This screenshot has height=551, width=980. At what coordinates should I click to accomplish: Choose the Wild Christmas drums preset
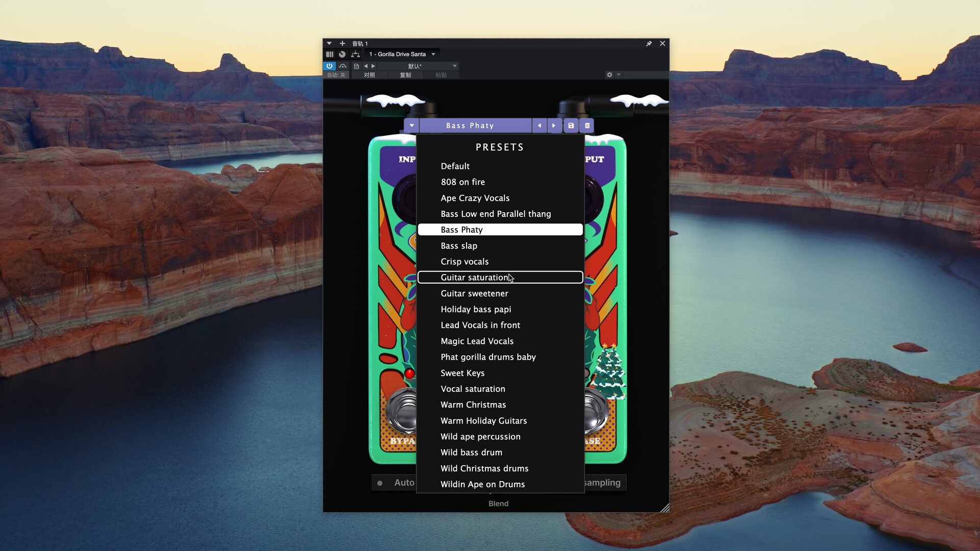(x=484, y=468)
